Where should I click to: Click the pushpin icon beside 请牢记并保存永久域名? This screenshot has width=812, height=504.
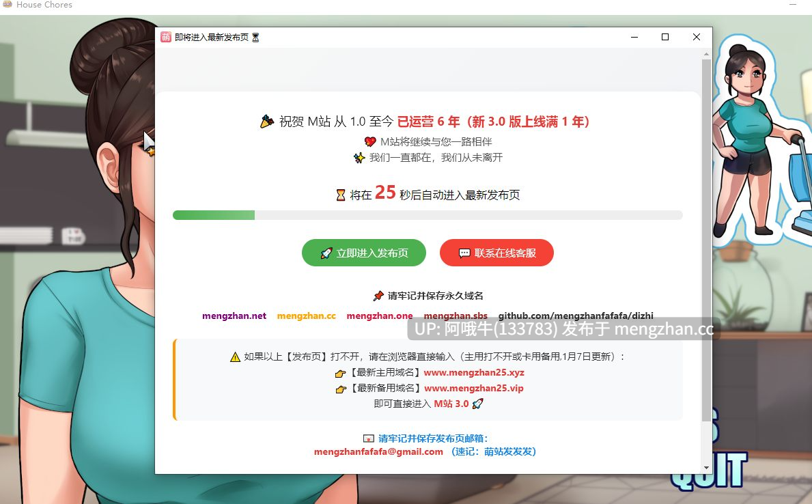point(378,296)
